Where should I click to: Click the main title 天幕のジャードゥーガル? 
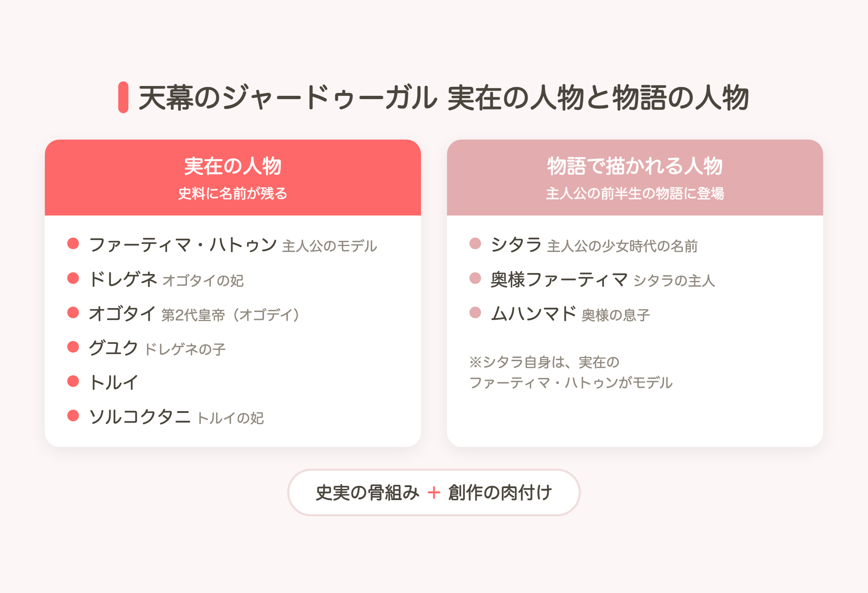tap(288, 98)
